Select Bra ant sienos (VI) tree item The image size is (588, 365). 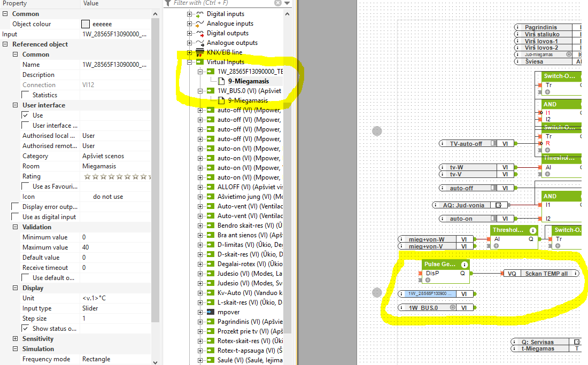(x=250, y=235)
